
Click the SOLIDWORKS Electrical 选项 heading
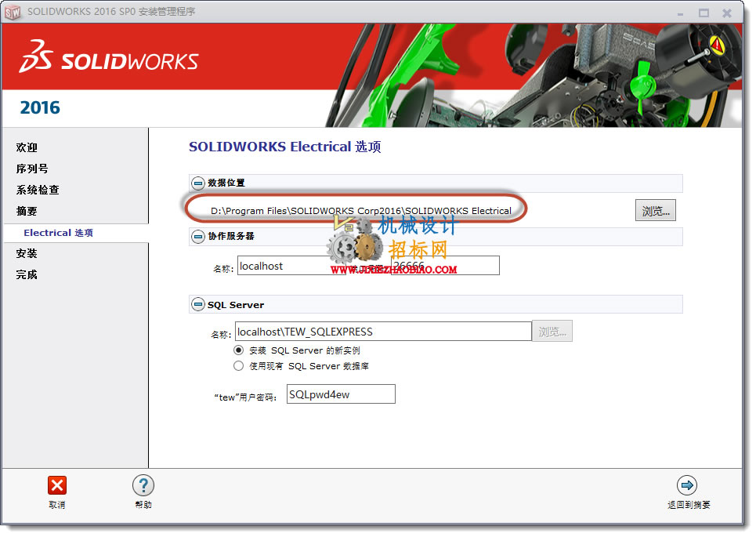point(285,147)
